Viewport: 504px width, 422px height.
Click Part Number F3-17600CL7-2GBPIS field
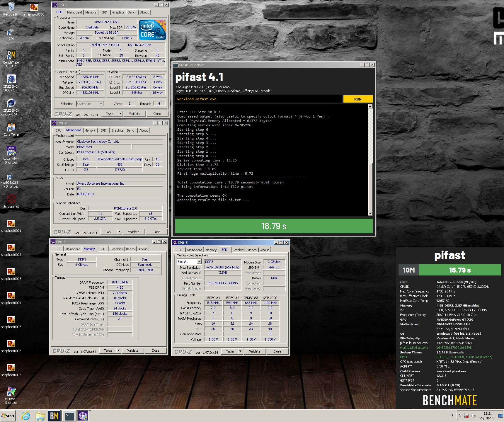[223, 283]
